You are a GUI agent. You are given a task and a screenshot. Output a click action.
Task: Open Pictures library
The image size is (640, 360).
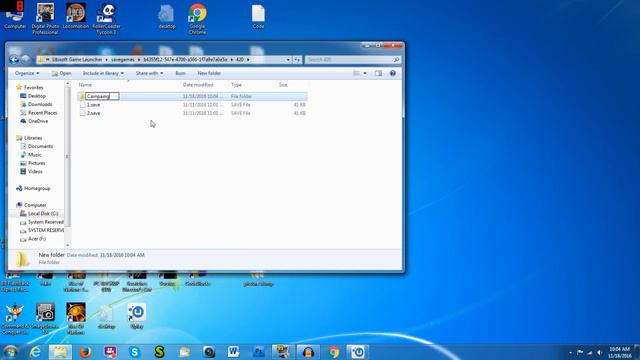coord(36,163)
